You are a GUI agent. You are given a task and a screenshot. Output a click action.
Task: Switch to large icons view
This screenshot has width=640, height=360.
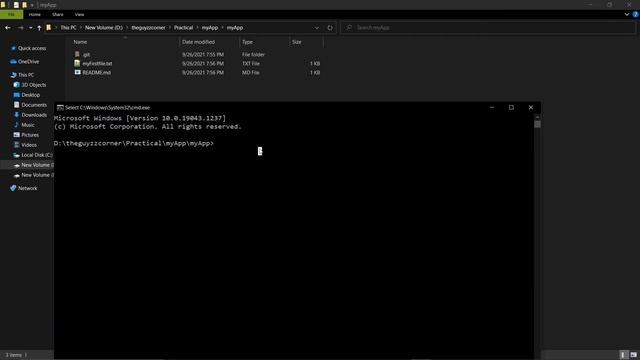click(633, 355)
